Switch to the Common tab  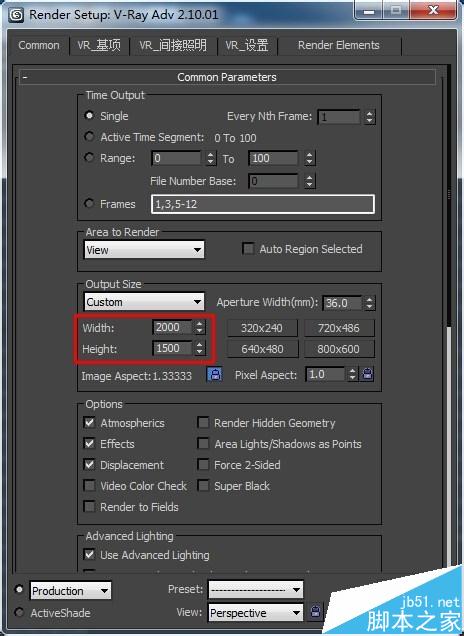point(39,45)
